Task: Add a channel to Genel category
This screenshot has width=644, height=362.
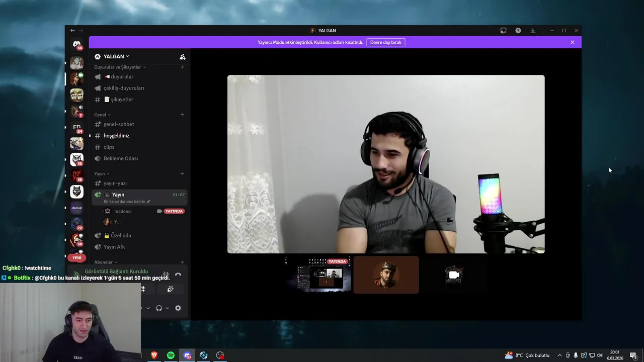Action: coord(182,115)
